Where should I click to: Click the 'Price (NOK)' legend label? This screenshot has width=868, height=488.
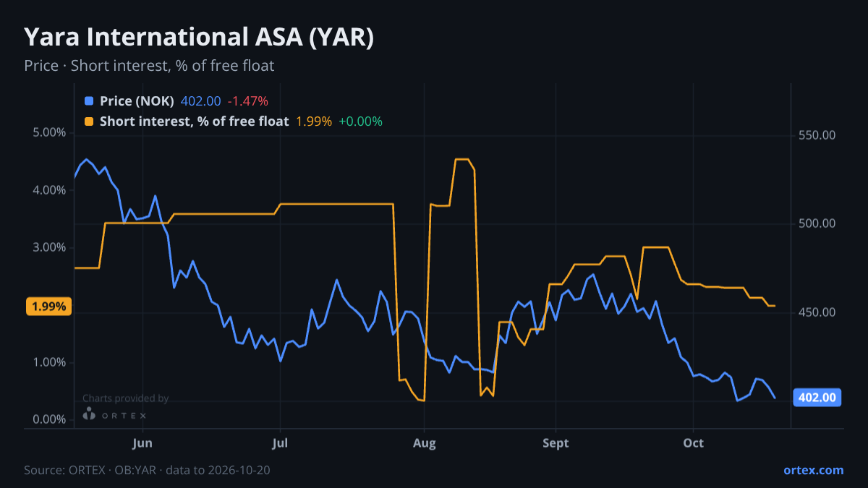click(137, 101)
